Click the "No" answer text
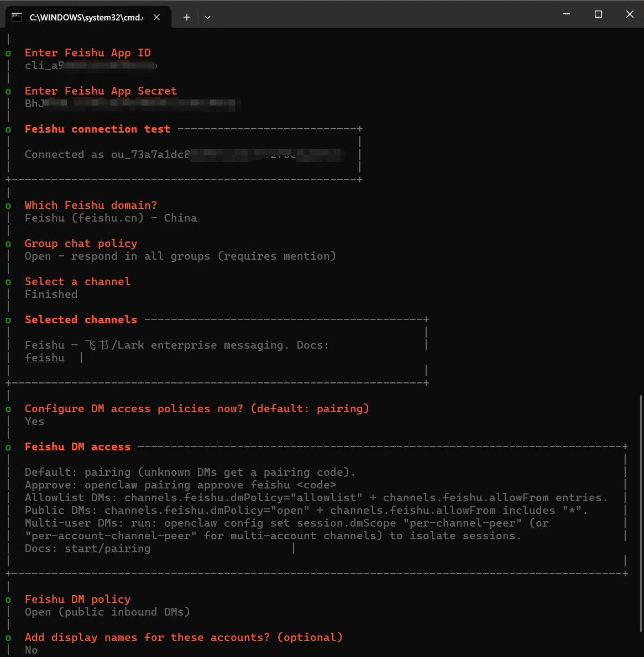The image size is (644, 657). coord(32,650)
